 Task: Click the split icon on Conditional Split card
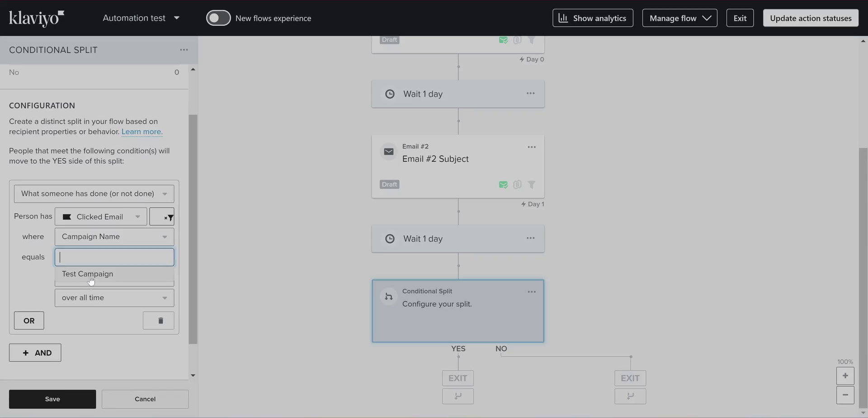pos(389,297)
